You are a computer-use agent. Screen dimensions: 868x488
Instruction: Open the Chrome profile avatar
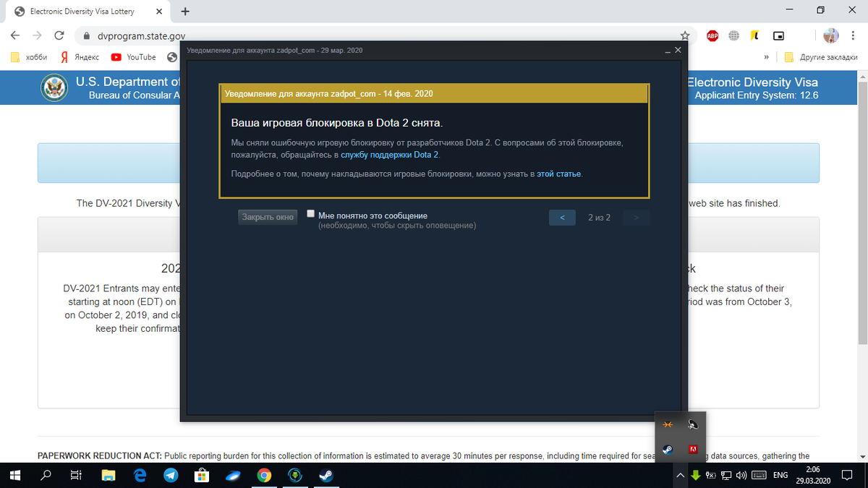click(x=831, y=35)
